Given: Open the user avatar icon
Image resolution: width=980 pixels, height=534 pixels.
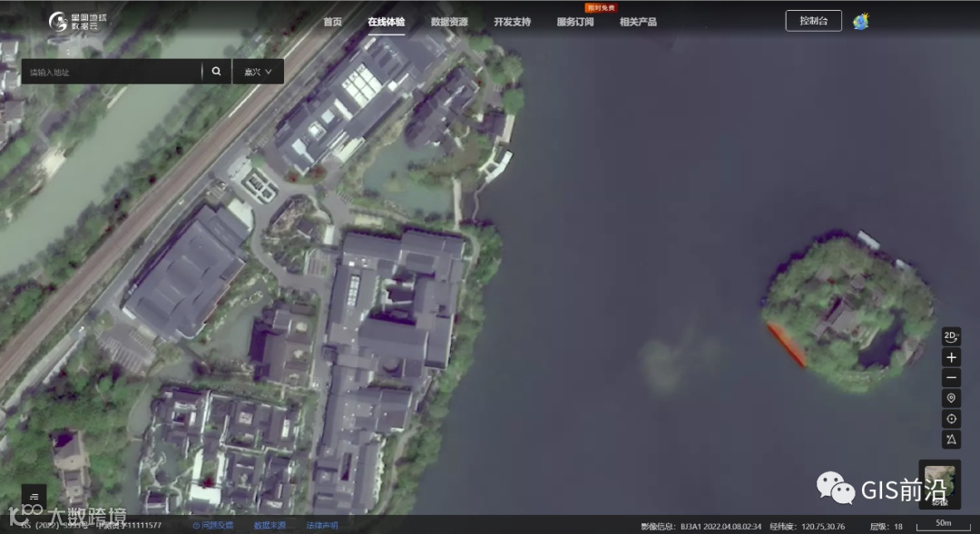Looking at the screenshot, I should 861,21.
